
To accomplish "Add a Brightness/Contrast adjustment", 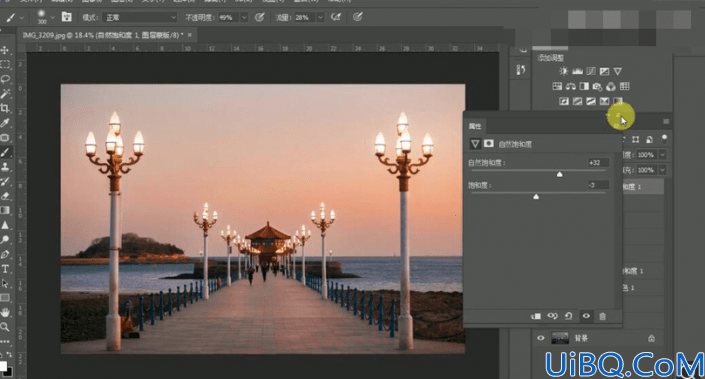I will (563, 71).
